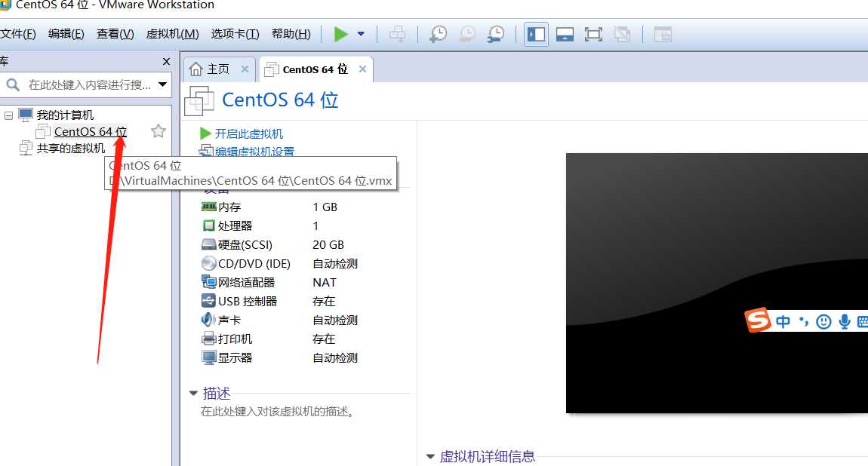
Task: Switch to the CentOS 64 位 tab
Action: pyautogui.click(x=315, y=69)
